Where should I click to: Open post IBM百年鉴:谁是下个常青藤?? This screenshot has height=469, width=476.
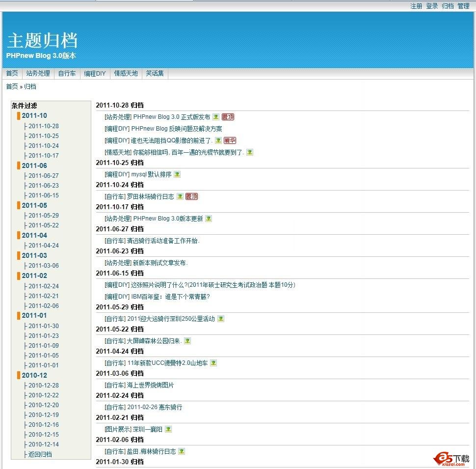tap(170, 297)
